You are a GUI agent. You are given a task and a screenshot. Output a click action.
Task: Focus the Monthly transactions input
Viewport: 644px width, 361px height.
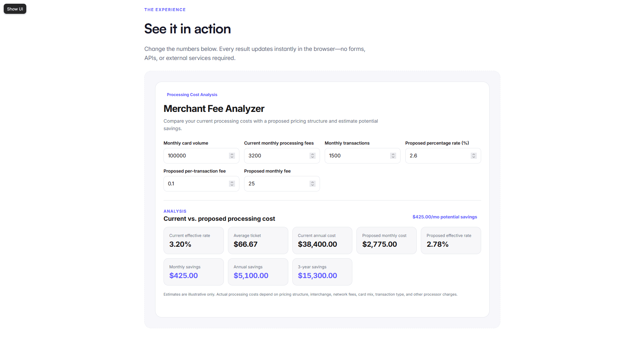coord(362,156)
